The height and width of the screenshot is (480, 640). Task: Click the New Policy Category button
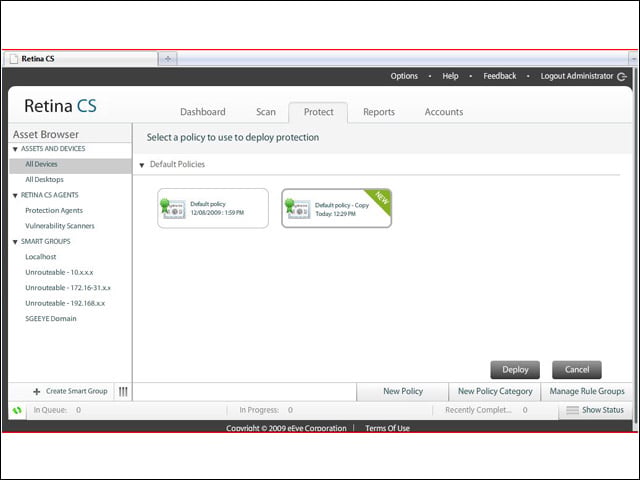click(495, 391)
